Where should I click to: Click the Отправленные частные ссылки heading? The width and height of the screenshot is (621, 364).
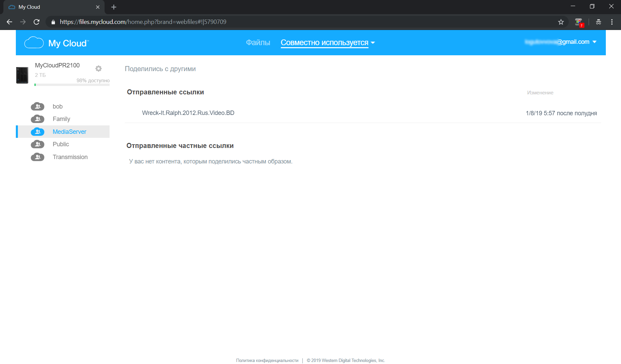(180, 146)
